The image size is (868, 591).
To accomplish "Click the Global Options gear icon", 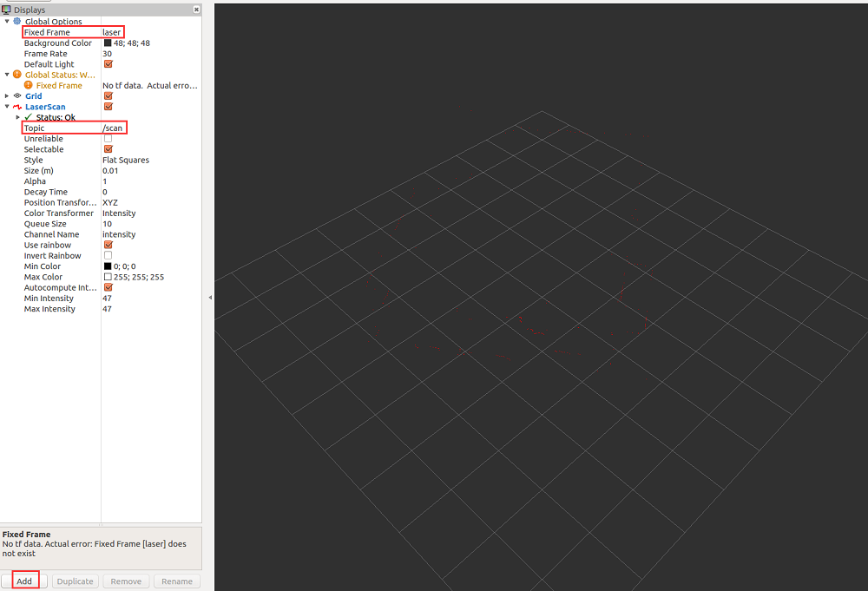I will 17,21.
